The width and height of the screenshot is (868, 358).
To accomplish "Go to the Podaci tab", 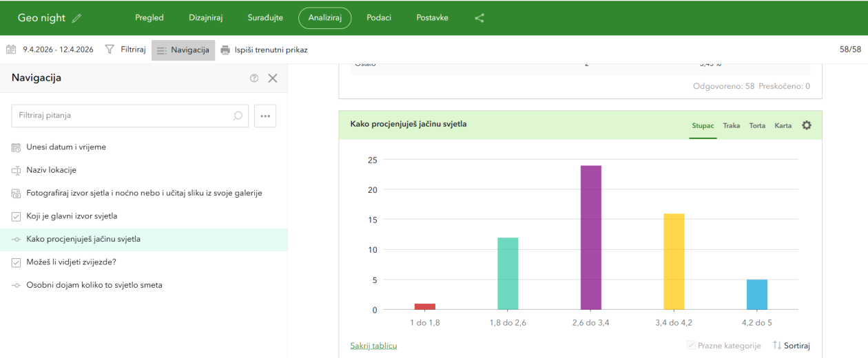I will 379,18.
